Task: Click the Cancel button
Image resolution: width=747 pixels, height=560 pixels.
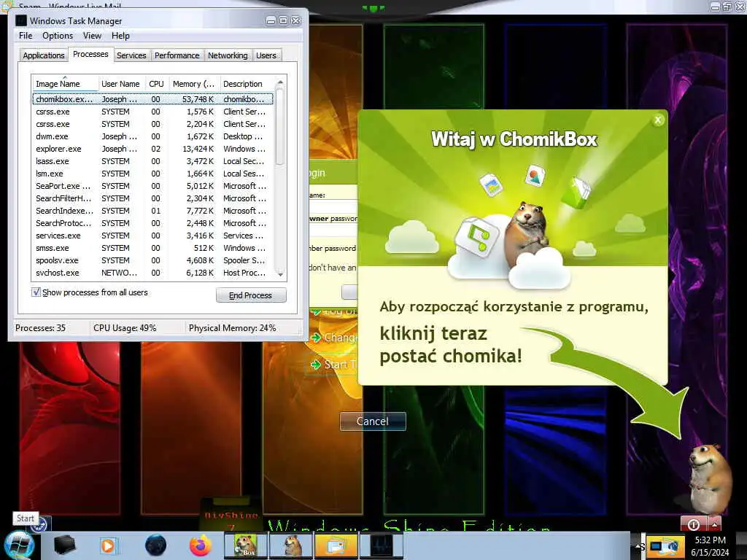Action: coord(373,421)
